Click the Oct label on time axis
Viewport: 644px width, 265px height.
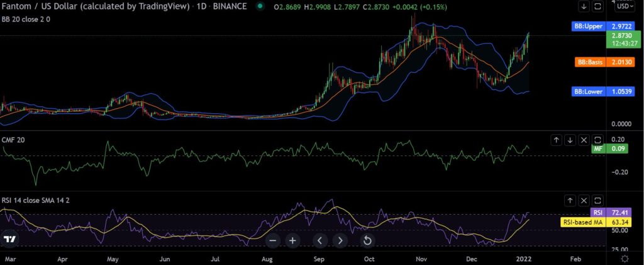369,259
